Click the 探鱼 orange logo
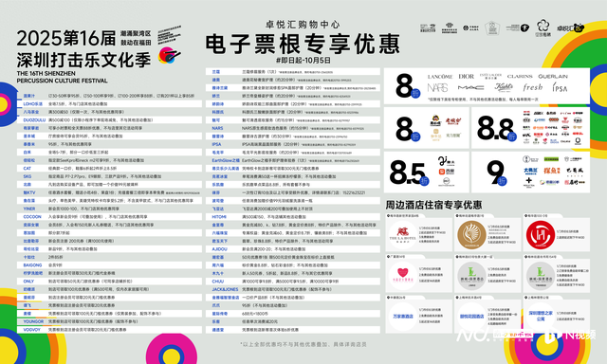Viewport: 607px width, 364px height. point(552,171)
